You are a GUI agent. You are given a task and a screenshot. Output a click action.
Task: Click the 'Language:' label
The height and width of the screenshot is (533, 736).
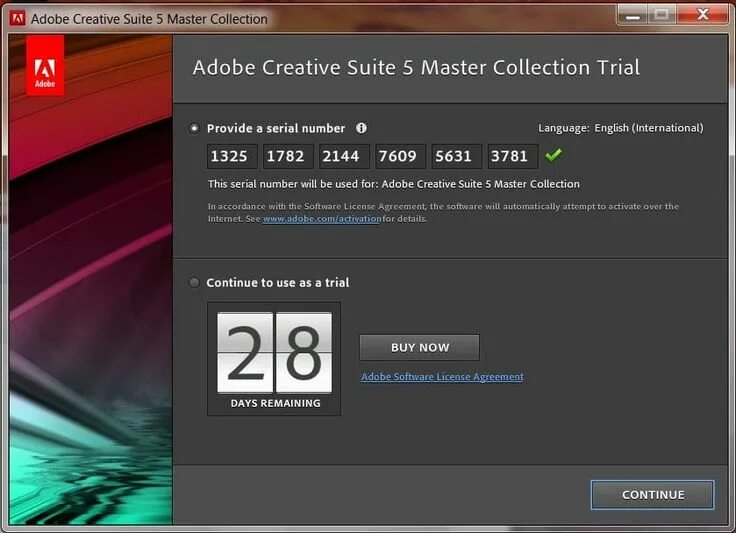564,128
